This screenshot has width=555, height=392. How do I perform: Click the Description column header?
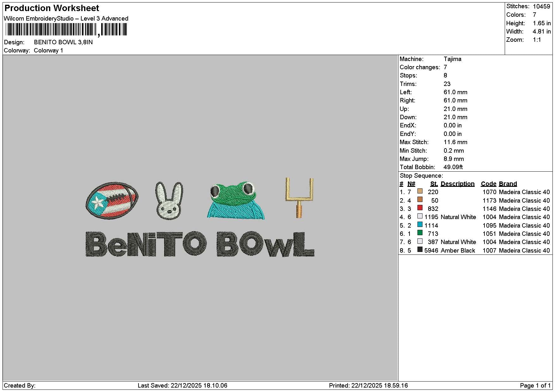457,184
